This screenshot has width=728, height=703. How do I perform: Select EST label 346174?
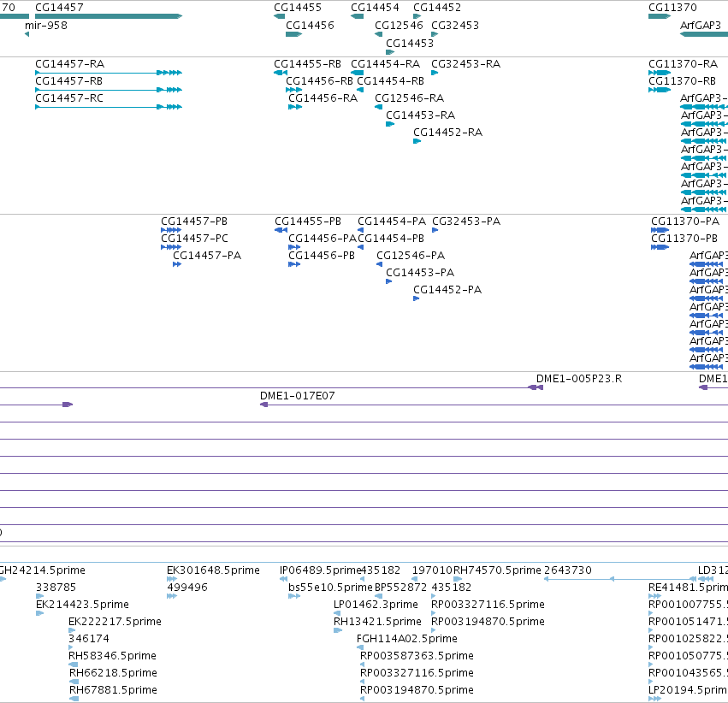pos(89,639)
